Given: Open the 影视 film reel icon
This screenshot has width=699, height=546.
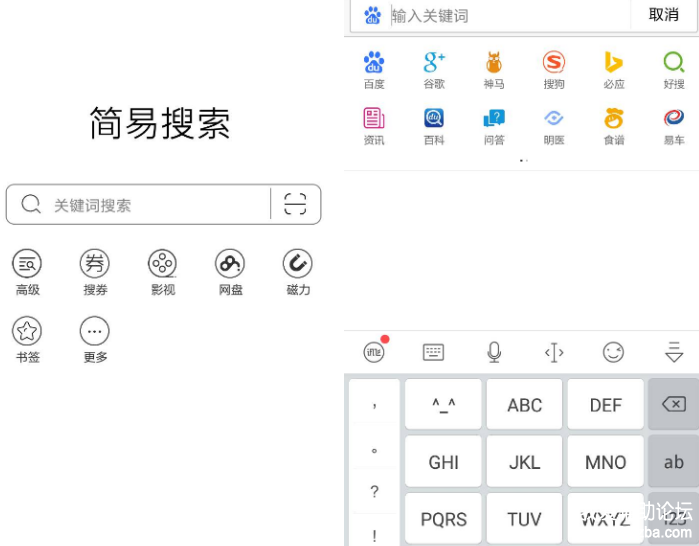Looking at the screenshot, I should 162,263.
